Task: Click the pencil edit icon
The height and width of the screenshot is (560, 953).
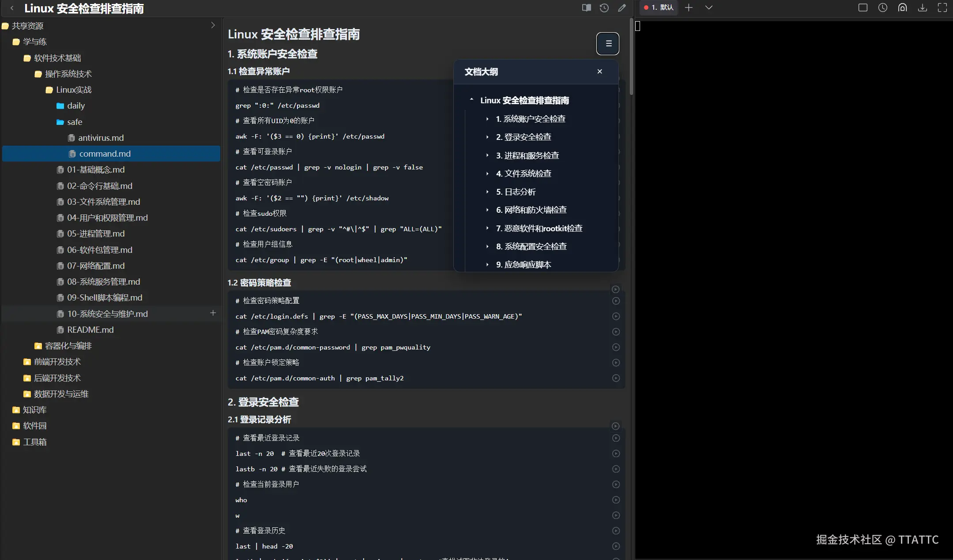Action: [622, 8]
